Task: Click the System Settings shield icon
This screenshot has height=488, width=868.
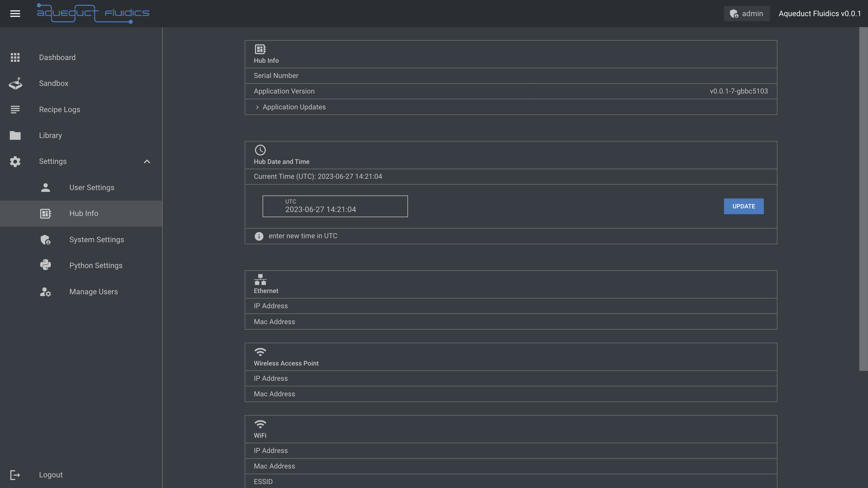Action: tap(45, 239)
